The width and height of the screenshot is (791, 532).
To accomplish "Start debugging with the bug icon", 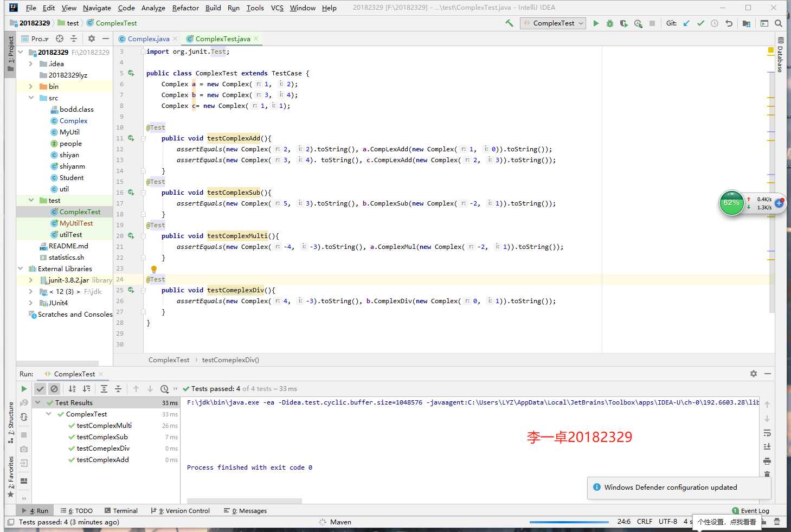I will [x=610, y=23].
